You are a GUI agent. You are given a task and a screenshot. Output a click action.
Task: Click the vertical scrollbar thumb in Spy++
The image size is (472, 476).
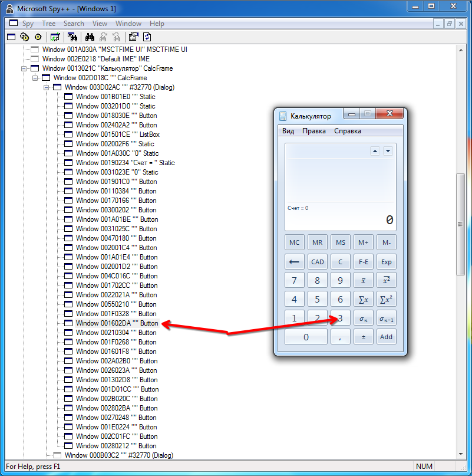[x=461, y=224]
